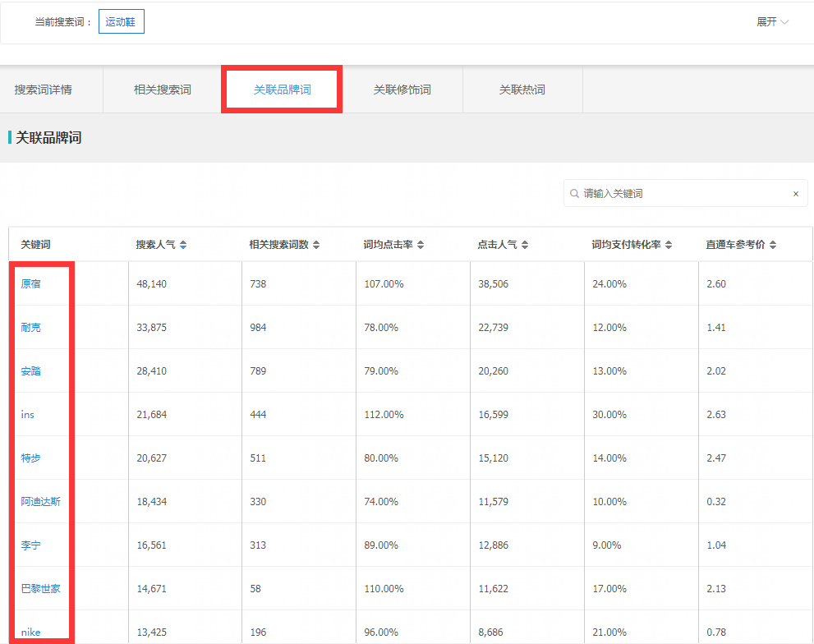Click the 2.63 reference price cell
The image size is (814, 644).
coord(716,415)
